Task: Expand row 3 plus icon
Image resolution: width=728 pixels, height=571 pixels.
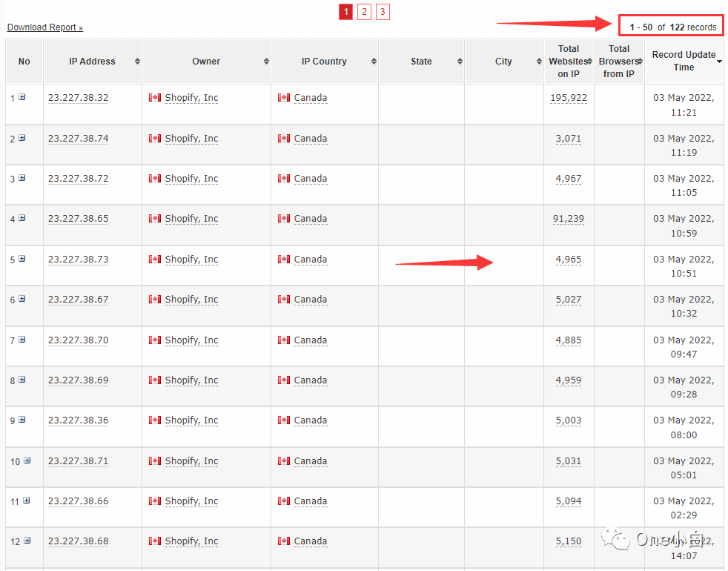Action: pyautogui.click(x=21, y=178)
